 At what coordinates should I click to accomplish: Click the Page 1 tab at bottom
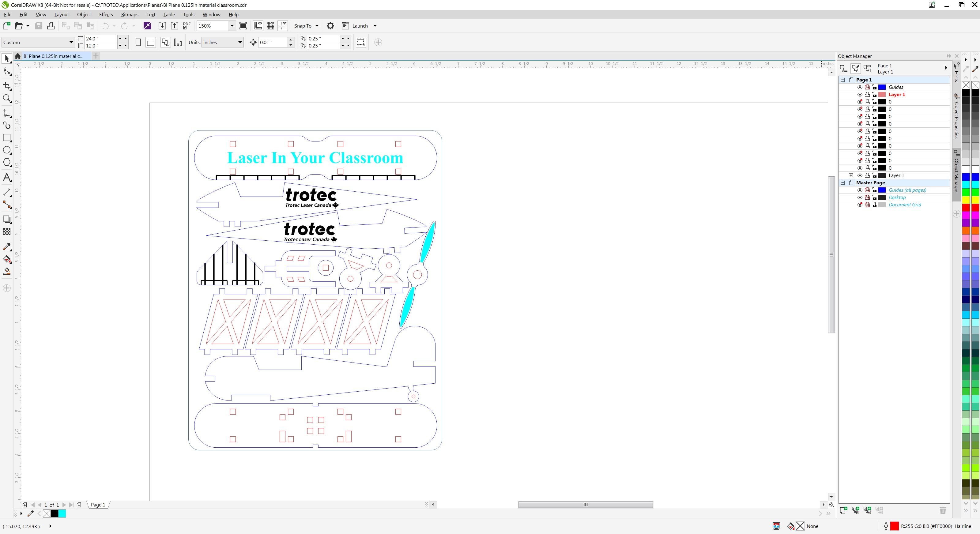[x=98, y=505]
